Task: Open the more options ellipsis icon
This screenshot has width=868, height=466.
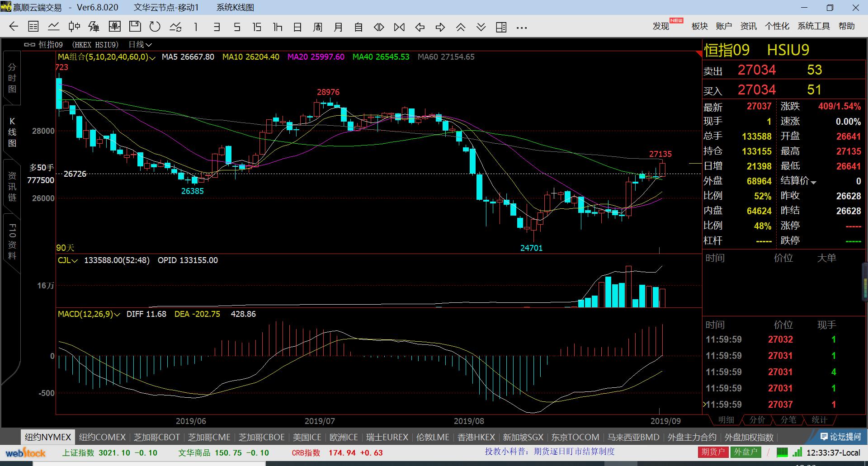Action: click(522, 28)
